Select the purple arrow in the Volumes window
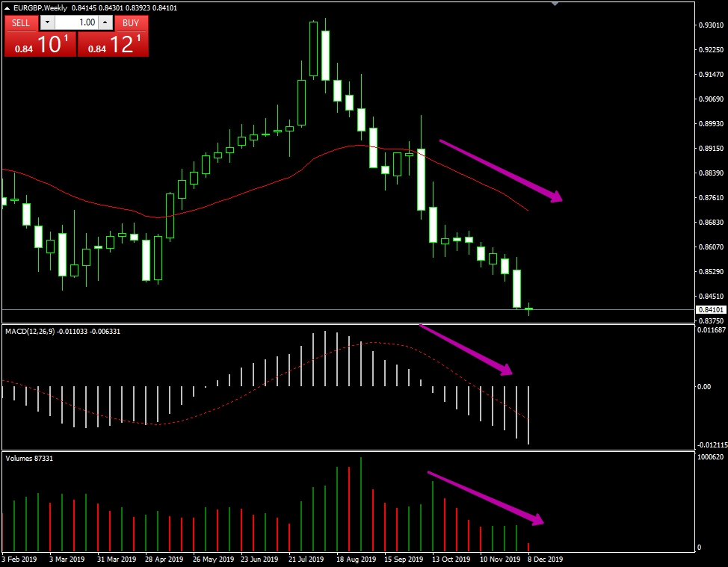Screen dimensions: 728x567 point(486,497)
